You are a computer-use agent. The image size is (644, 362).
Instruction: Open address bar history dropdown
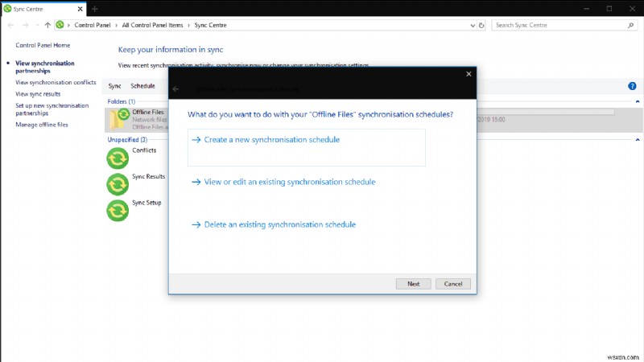click(x=473, y=26)
